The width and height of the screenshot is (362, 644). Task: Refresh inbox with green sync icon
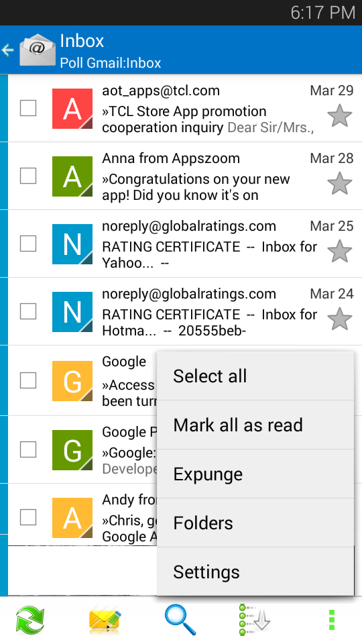tap(30, 619)
